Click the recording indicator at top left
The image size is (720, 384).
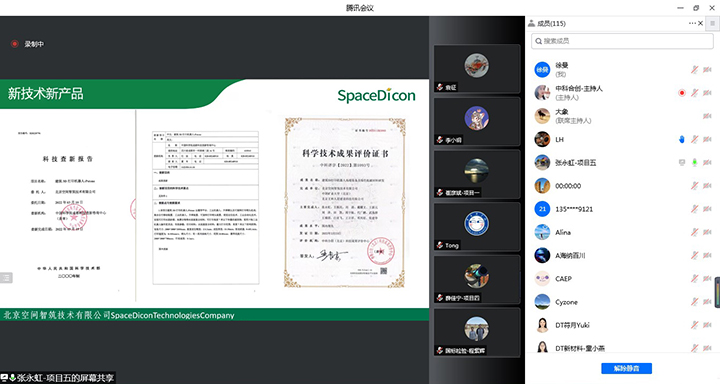point(15,44)
